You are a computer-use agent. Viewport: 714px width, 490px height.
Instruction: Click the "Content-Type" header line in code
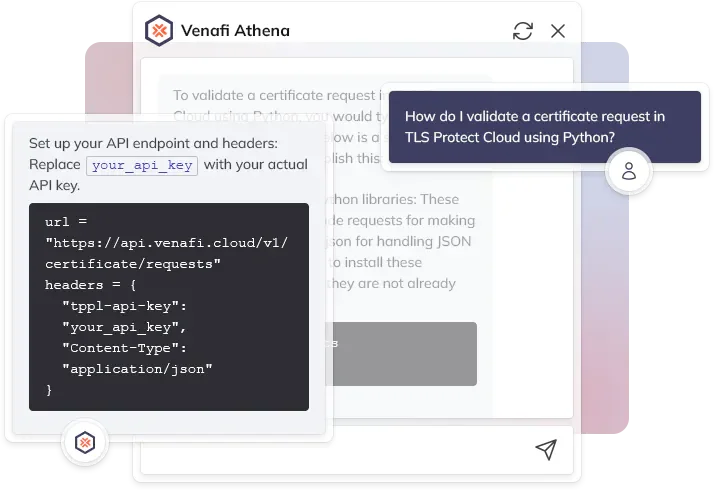[124, 348]
